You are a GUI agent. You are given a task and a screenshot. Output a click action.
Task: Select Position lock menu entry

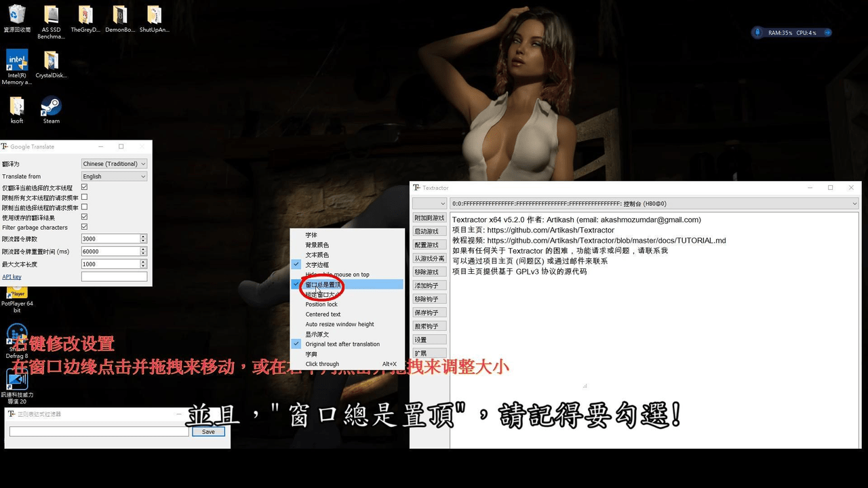click(x=321, y=304)
